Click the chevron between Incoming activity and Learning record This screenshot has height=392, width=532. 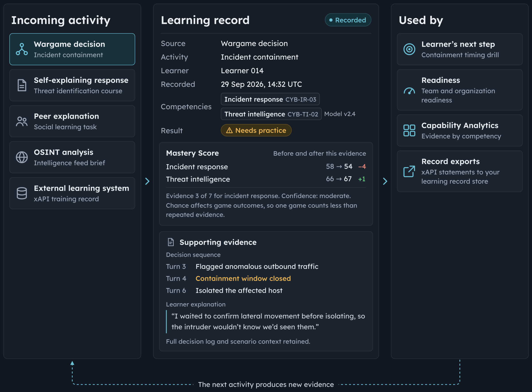coord(147,181)
